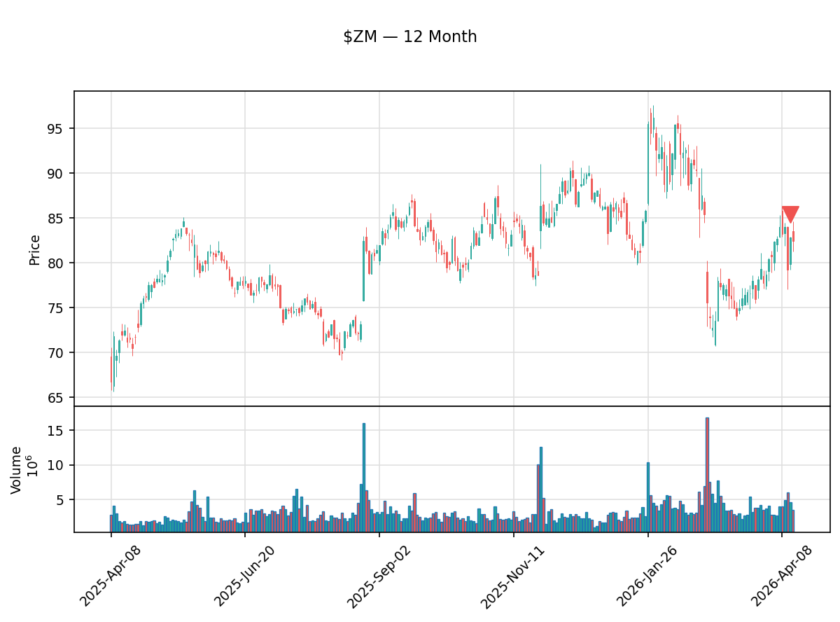
Task: Click the tallest volume bar near March 2026
Action: coord(707,475)
